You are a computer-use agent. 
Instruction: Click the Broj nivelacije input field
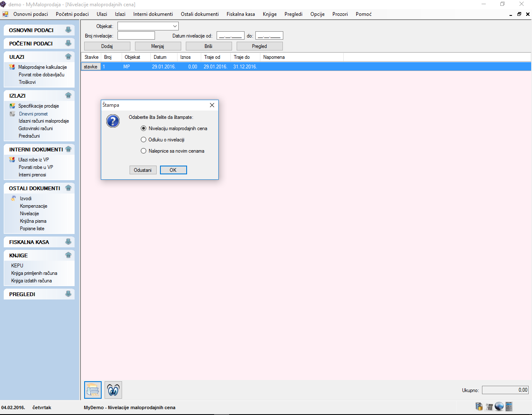click(136, 36)
